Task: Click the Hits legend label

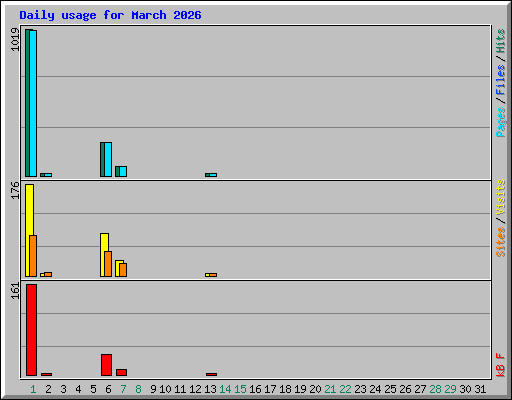Action: pyautogui.click(x=500, y=41)
